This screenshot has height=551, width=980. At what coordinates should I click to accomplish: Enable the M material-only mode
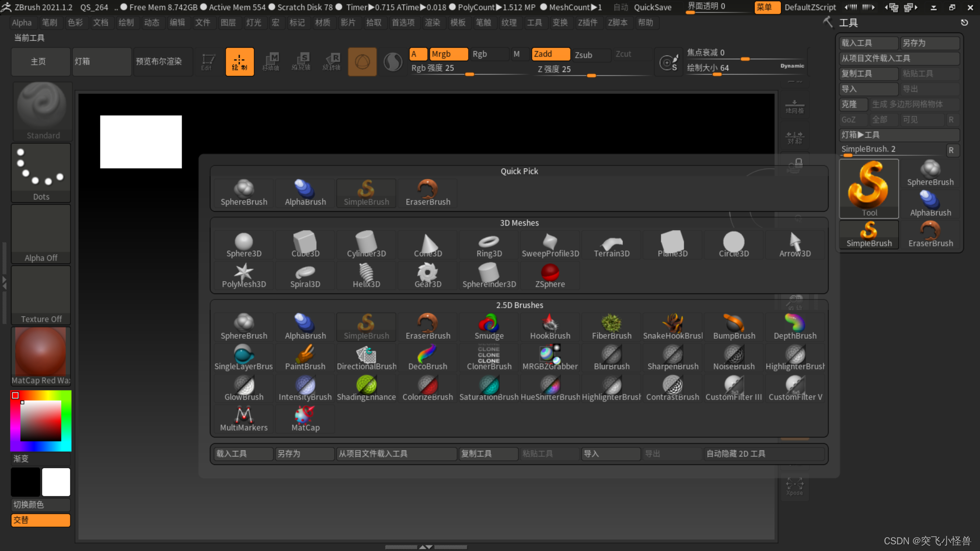click(x=517, y=54)
